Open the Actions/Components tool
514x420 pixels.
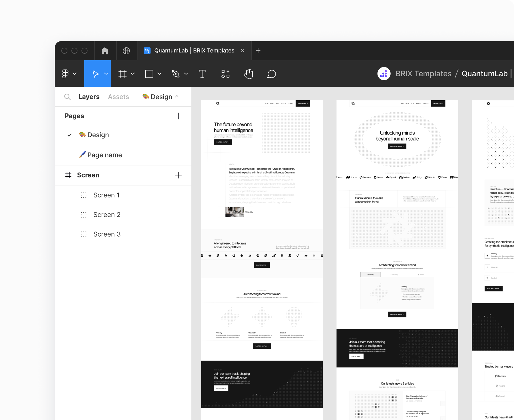(x=225, y=74)
